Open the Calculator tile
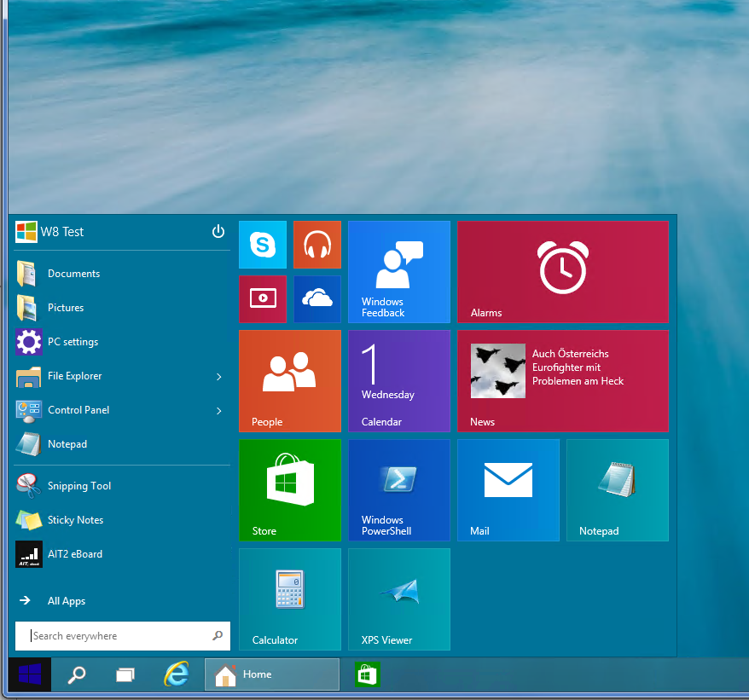Image resolution: width=749 pixels, height=700 pixels. pyautogui.click(x=290, y=599)
